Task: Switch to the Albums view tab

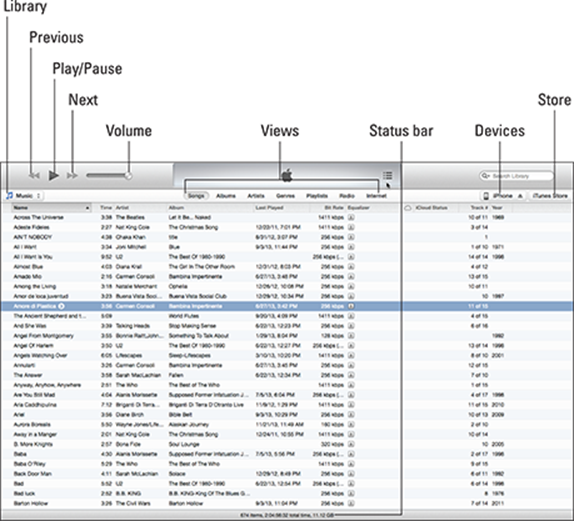Action: coord(226,196)
